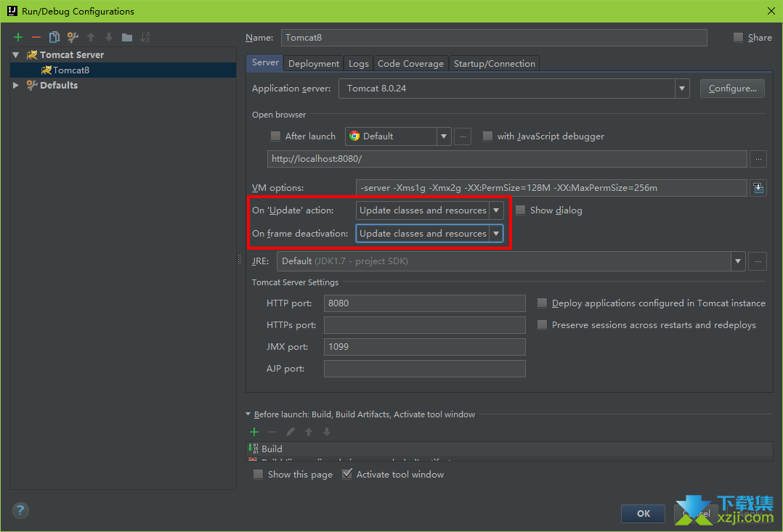783x532 pixels.
Task: Toggle the Share checkbox
Action: [x=738, y=38]
